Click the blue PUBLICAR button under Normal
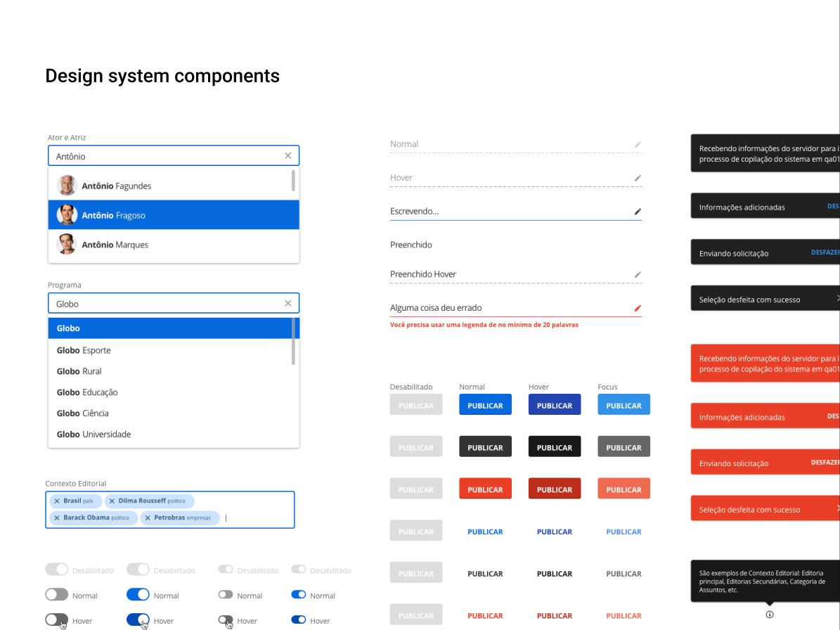This screenshot has width=840, height=630. point(485,405)
